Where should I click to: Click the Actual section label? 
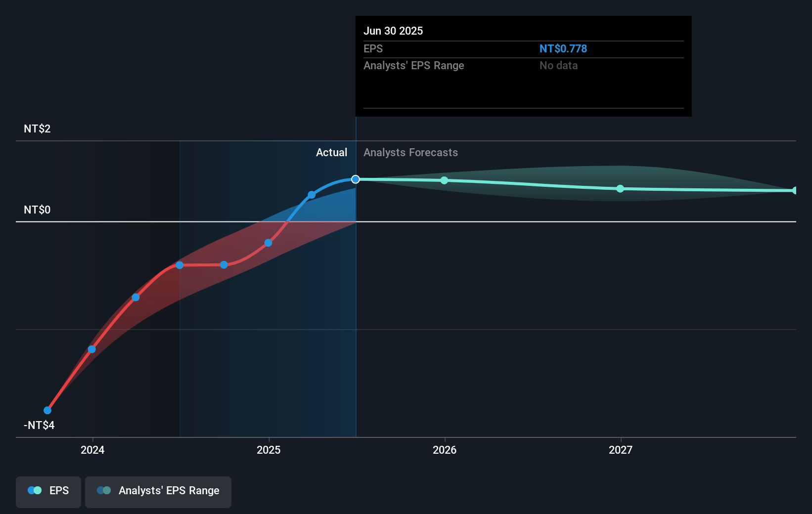click(331, 152)
